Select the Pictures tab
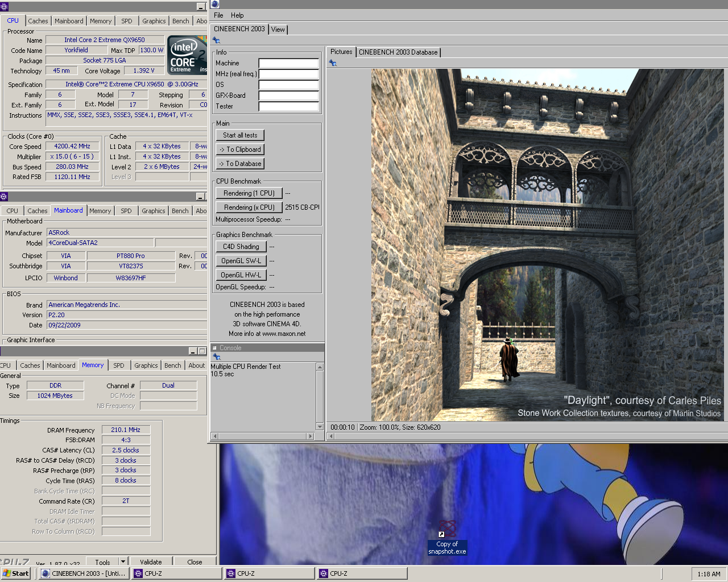Viewport: 728px width, 582px height. 341,52
